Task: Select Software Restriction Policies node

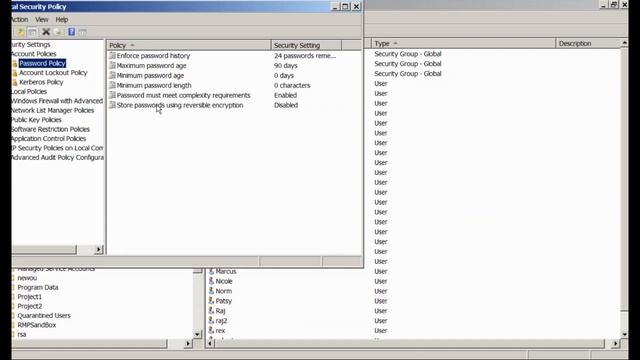Action: 51,129
